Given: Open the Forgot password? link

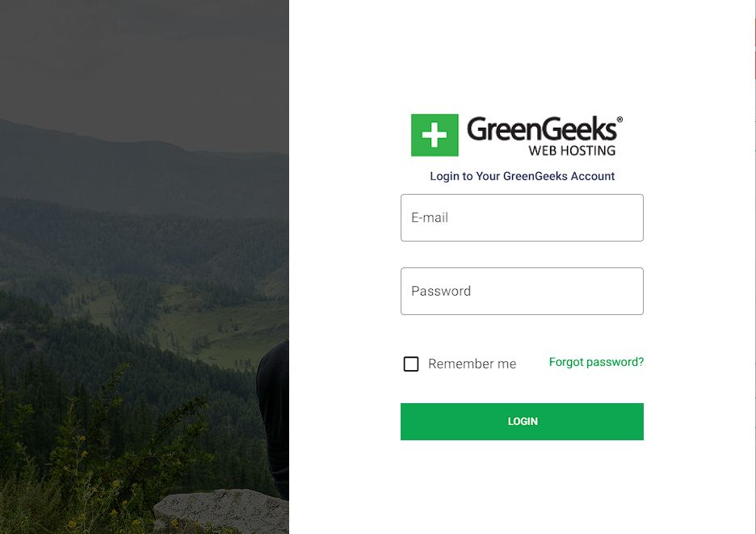Looking at the screenshot, I should tap(596, 362).
